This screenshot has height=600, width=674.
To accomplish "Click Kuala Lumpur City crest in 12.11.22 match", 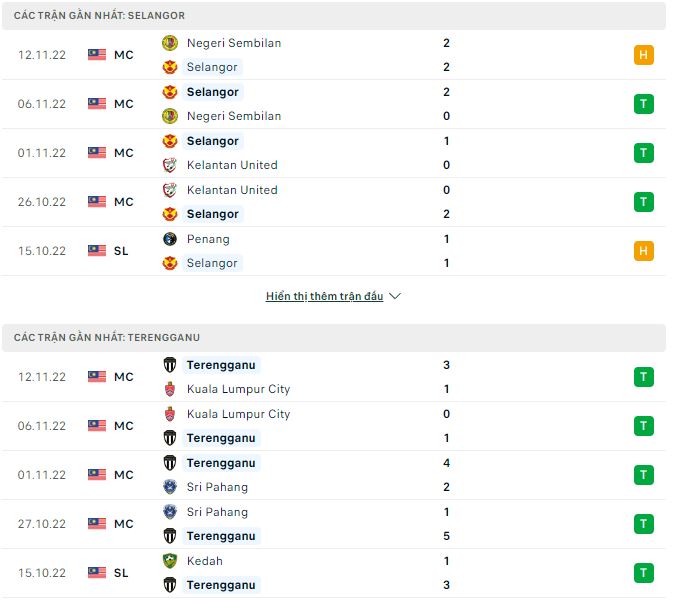I will tap(169, 389).
